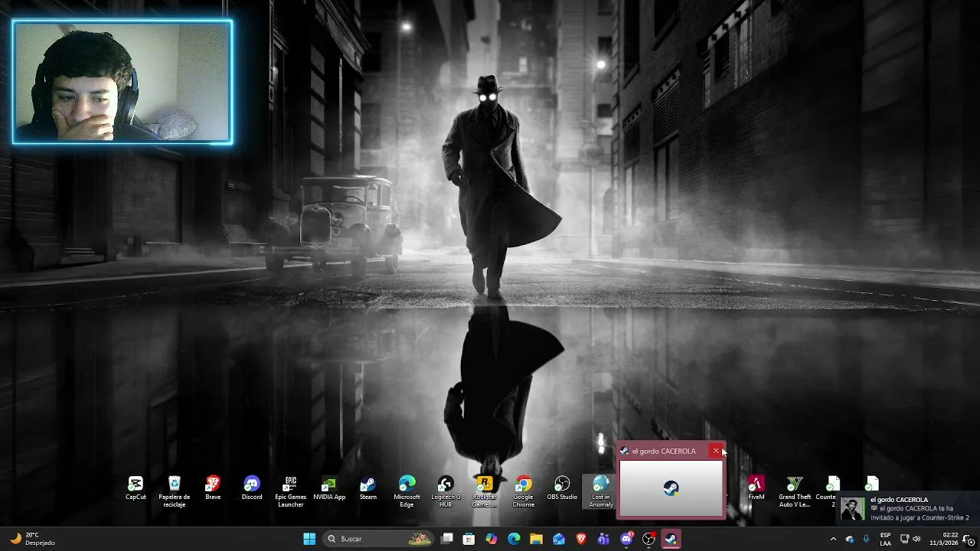Open the el gordo CACEROLA window preview

click(x=671, y=487)
